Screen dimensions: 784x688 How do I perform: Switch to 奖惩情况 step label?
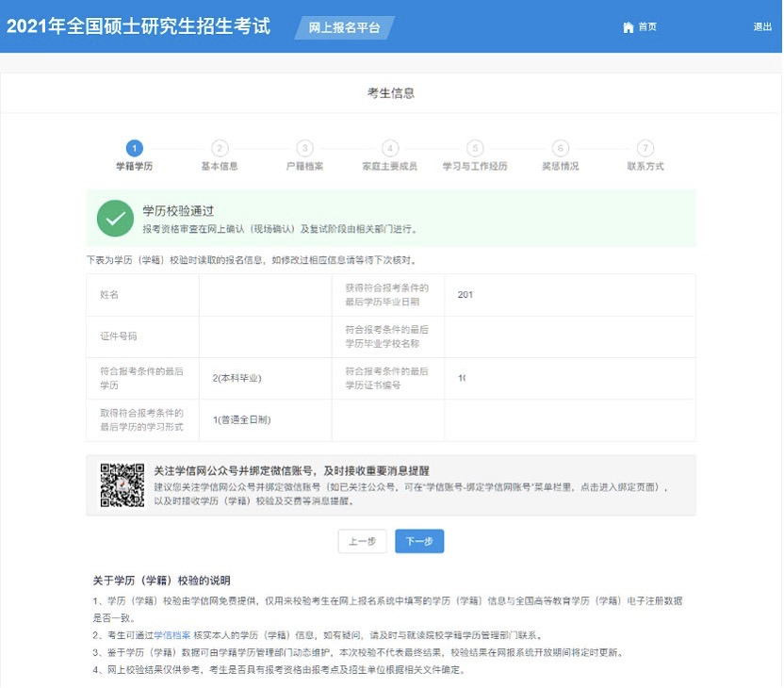(560, 166)
